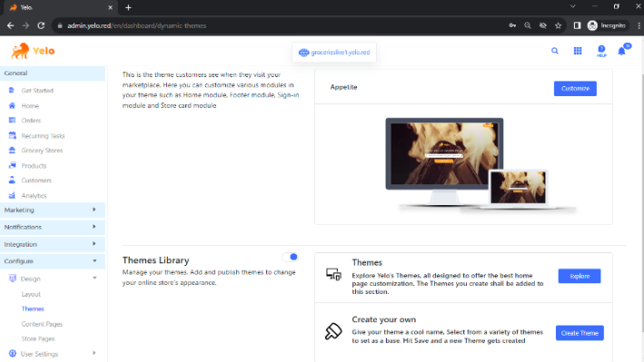Open the Layout submenu item

(31, 294)
